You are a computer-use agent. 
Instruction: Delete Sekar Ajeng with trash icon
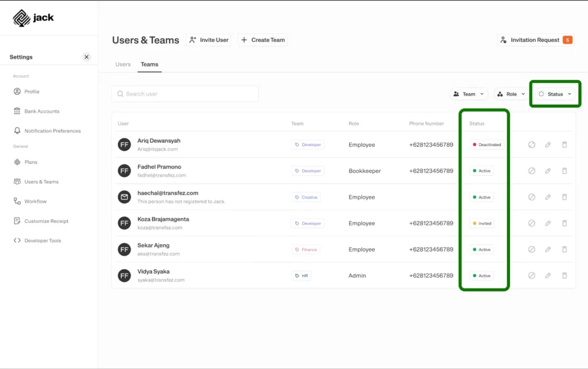(564, 249)
